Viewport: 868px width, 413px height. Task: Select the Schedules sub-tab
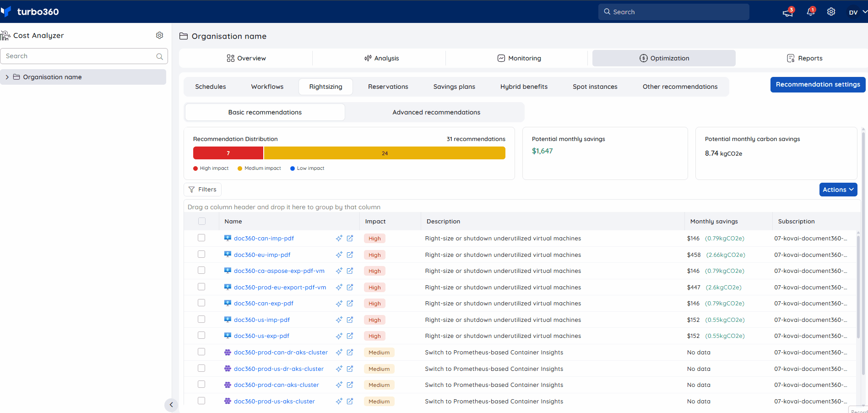211,87
